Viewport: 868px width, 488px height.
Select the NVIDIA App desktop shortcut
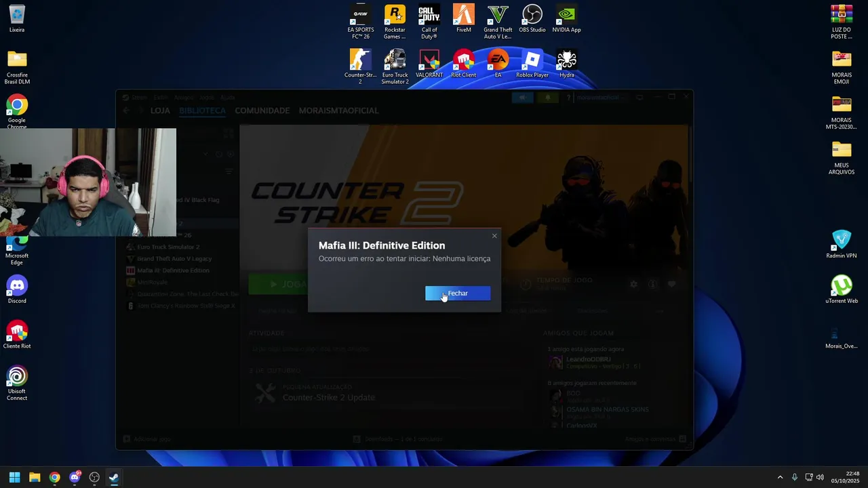(567, 19)
